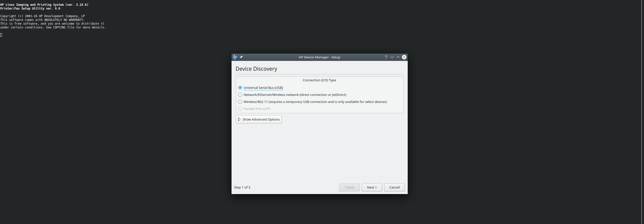Viewport: 644px width, 224px height.
Task: Choose the Network/Ethernet/Wireless network option
Action: tap(292, 95)
